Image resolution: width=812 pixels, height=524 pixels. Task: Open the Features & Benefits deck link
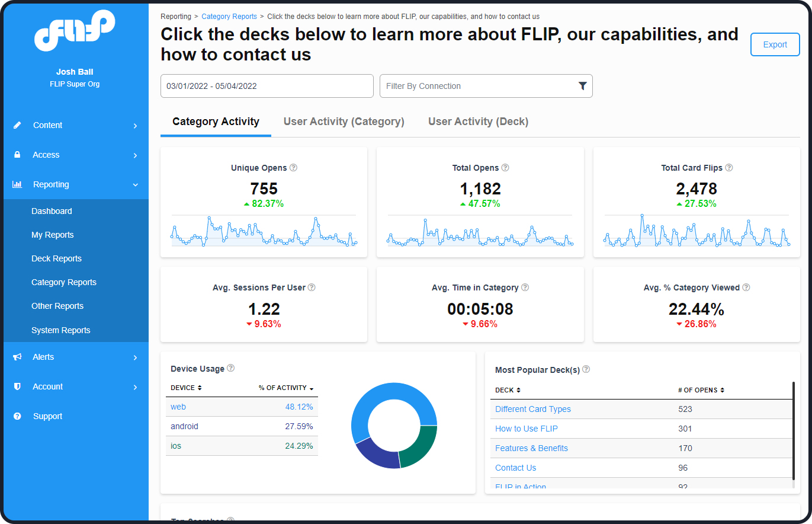click(531, 448)
